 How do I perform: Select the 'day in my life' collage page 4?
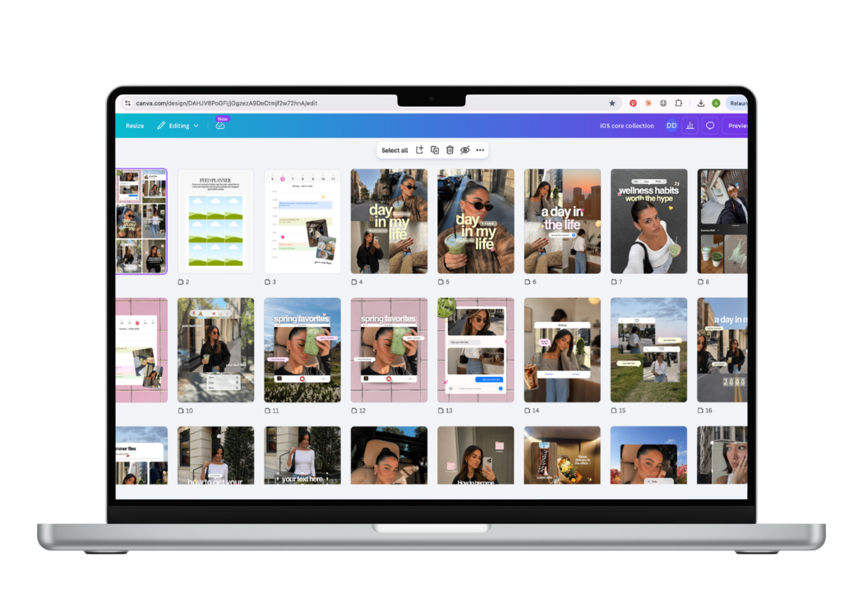click(x=389, y=221)
